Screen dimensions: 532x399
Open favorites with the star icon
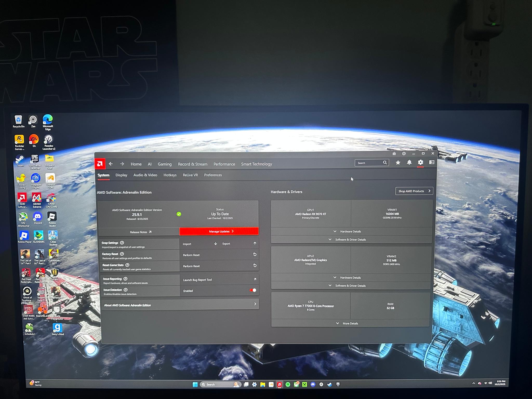[x=398, y=162]
